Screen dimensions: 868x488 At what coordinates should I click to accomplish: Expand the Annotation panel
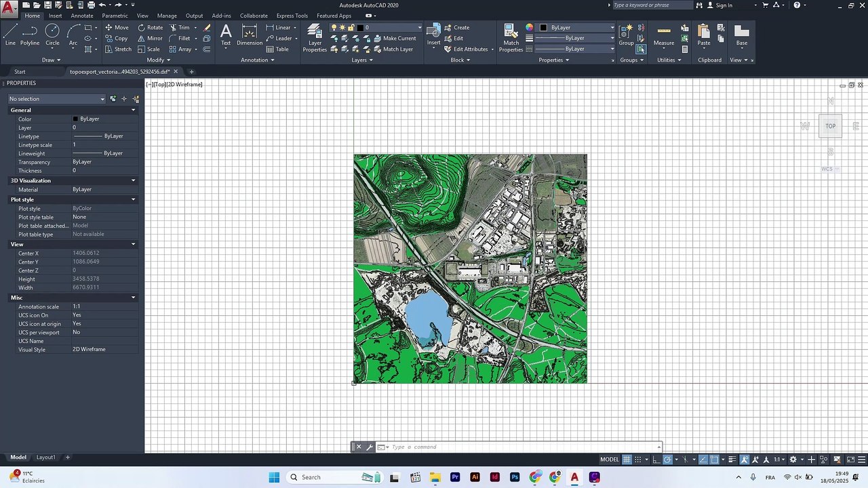pyautogui.click(x=258, y=60)
